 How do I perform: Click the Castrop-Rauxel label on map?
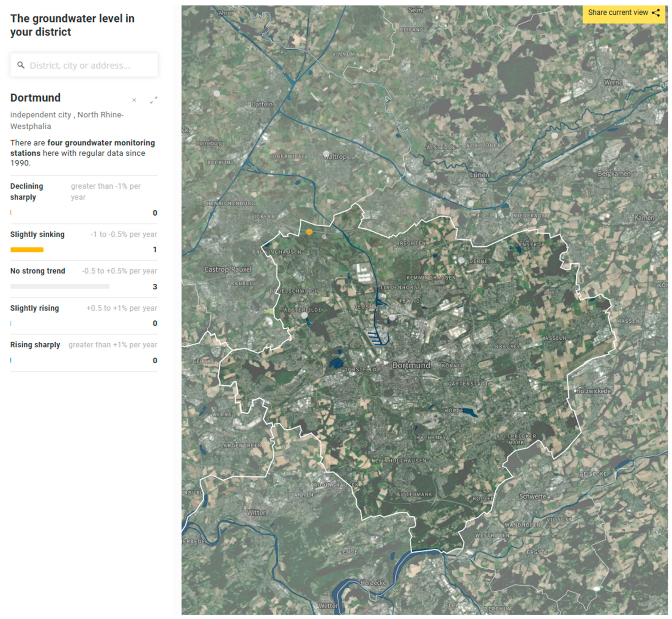pyautogui.click(x=228, y=269)
